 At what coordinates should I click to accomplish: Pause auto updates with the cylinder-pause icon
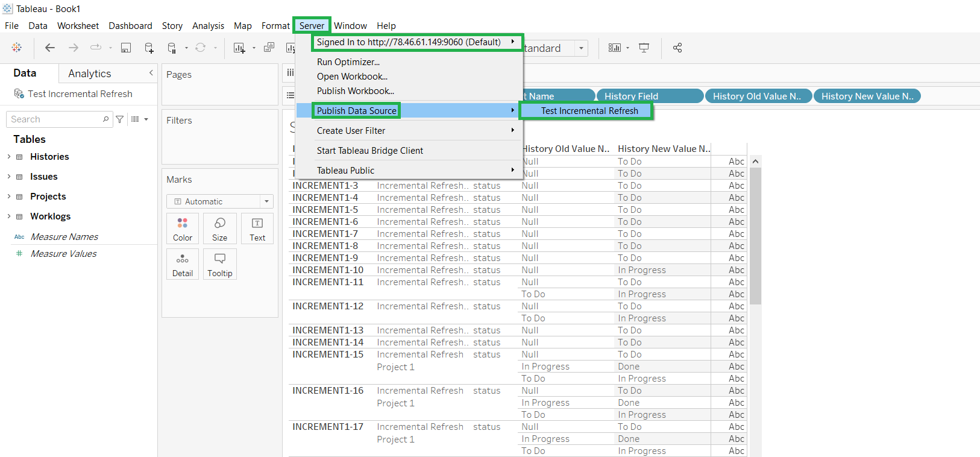pyautogui.click(x=172, y=48)
